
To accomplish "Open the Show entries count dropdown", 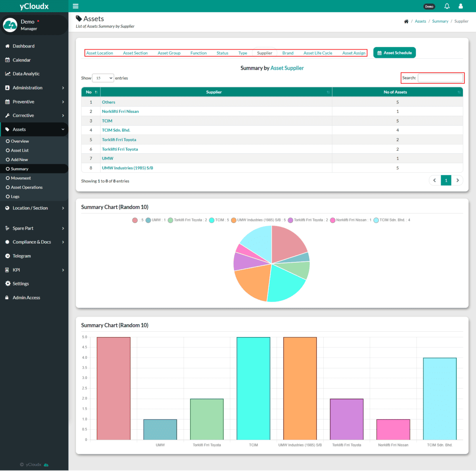I will (x=103, y=78).
